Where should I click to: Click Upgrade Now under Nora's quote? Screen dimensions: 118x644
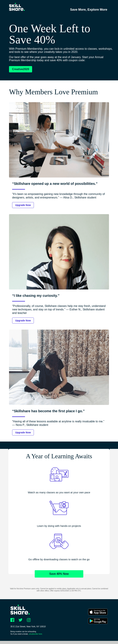click(23, 432)
